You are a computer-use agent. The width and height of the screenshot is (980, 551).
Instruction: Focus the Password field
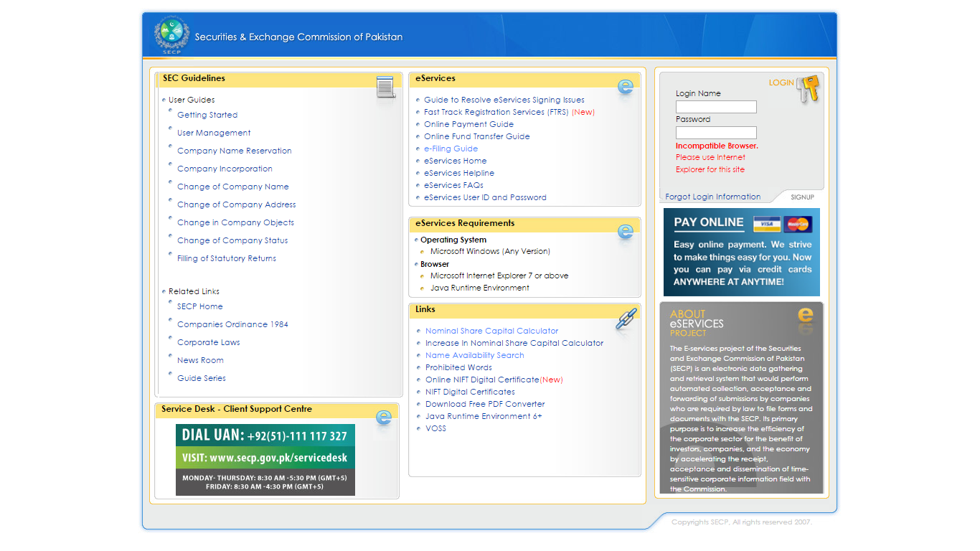tap(716, 133)
